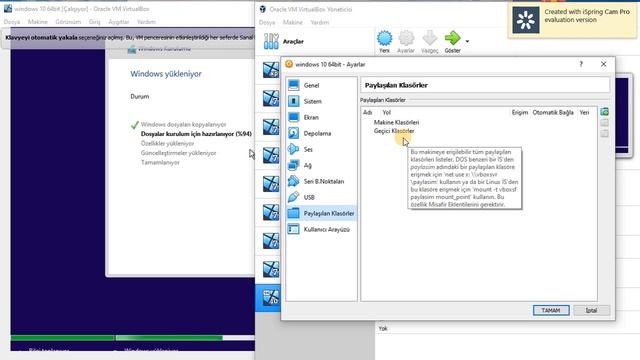Select the first VM icon in Manager list
This screenshot has height=360, width=640.
[271, 70]
